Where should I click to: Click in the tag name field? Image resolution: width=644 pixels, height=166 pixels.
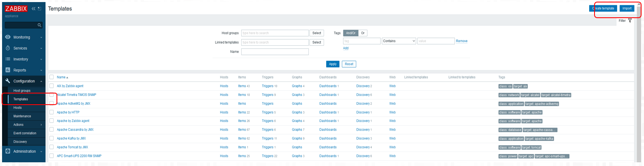click(362, 41)
